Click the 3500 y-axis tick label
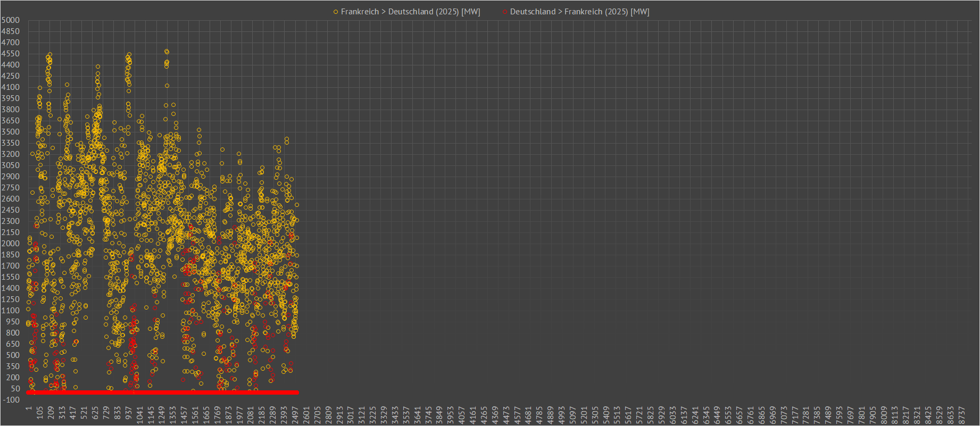This screenshot has width=980, height=426. (x=11, y=132)
